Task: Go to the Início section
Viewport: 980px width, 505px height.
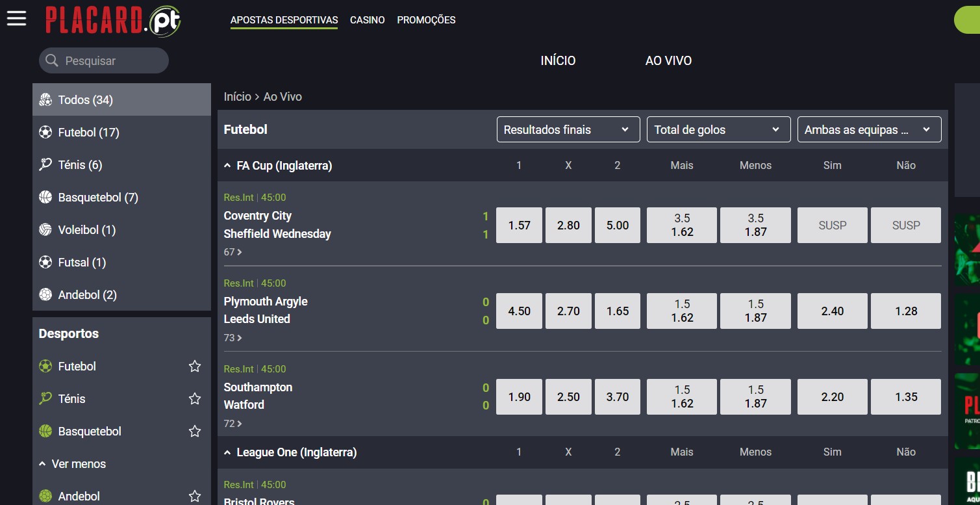Action: pos(558,60)
